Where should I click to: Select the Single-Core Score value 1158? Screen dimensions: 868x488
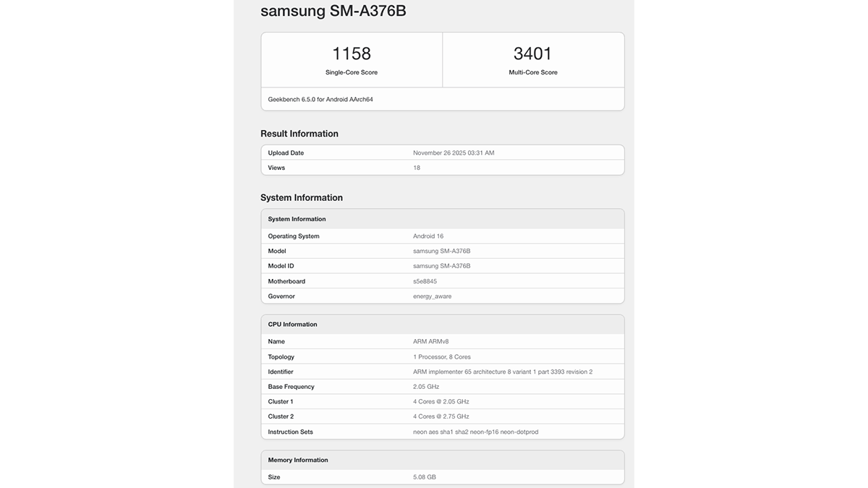click(352, 53)
